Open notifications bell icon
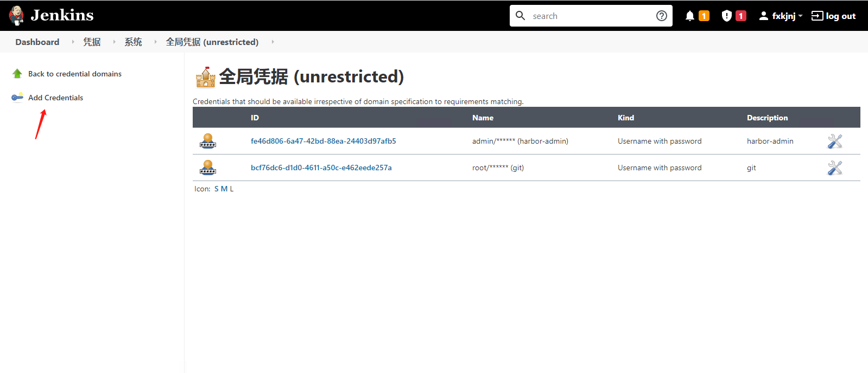Screen dimensions: 868x373 (690, 16)
